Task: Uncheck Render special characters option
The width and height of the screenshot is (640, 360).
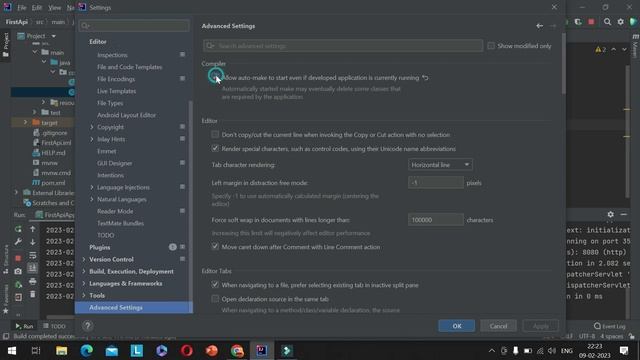Action: pyautogui.click(x=215, y=148)
